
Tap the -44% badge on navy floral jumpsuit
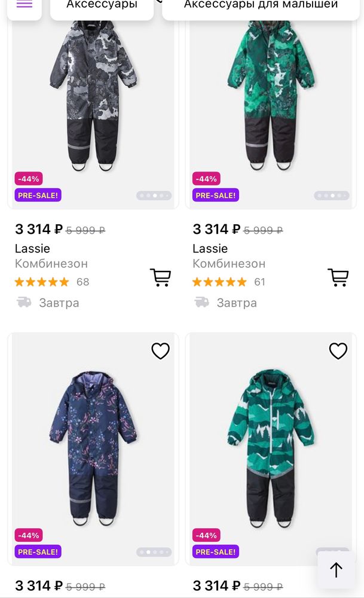29,535
